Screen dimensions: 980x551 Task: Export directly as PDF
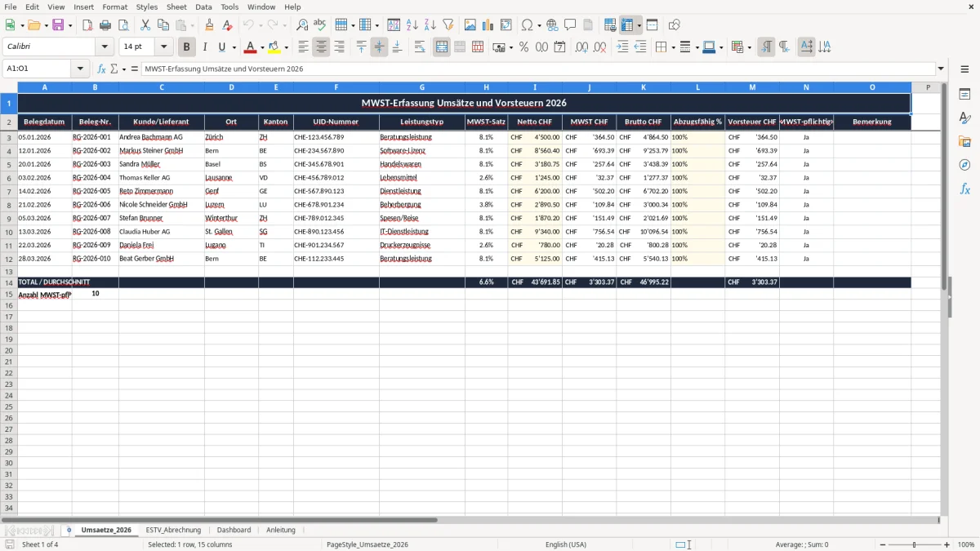[x=87, y=25]
